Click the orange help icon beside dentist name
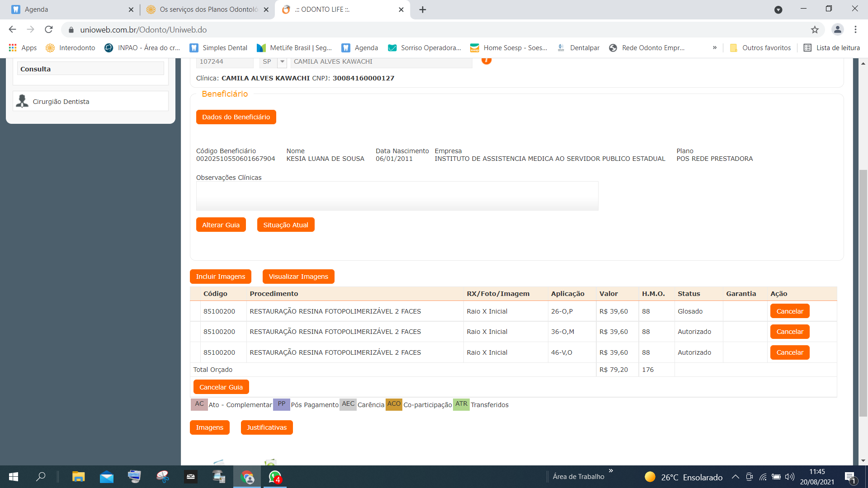The image size is (868, 488). pos(486,60)
